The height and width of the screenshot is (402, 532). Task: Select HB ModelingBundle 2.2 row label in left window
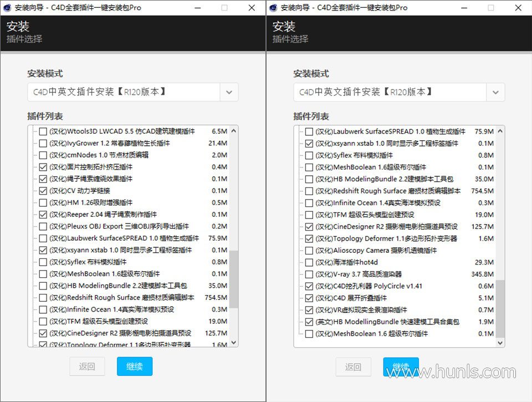[x=118, y=286]
